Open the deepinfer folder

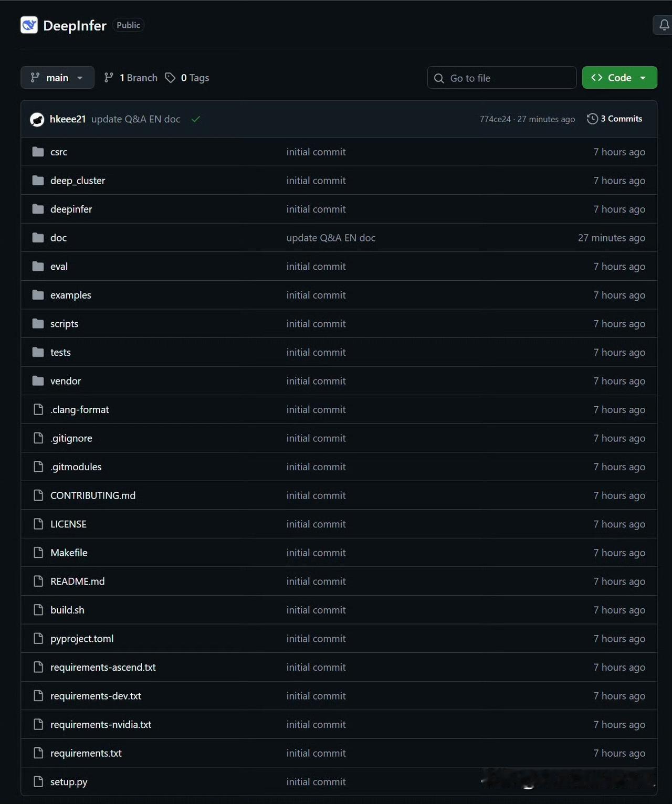(x=71, y=209)
